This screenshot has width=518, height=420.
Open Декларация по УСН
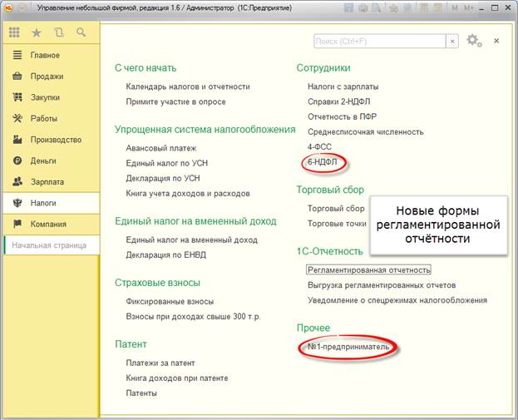tap(162, 179)
